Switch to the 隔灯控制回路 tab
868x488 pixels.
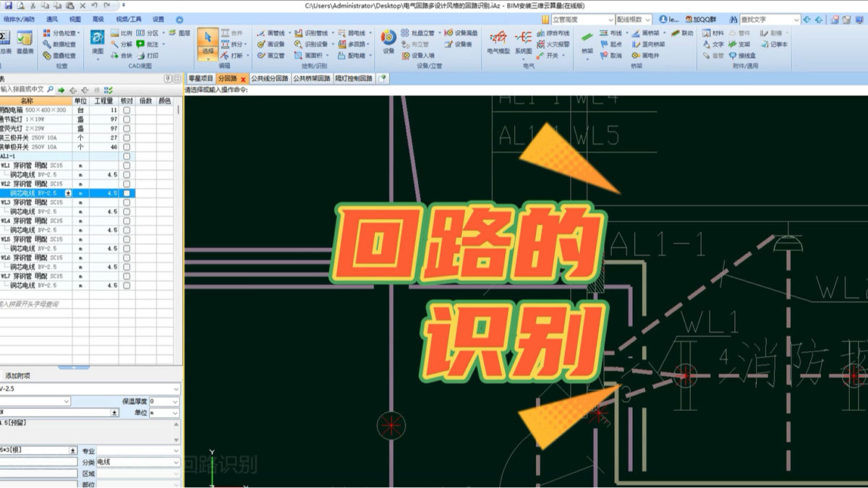(x=354, y=78)
